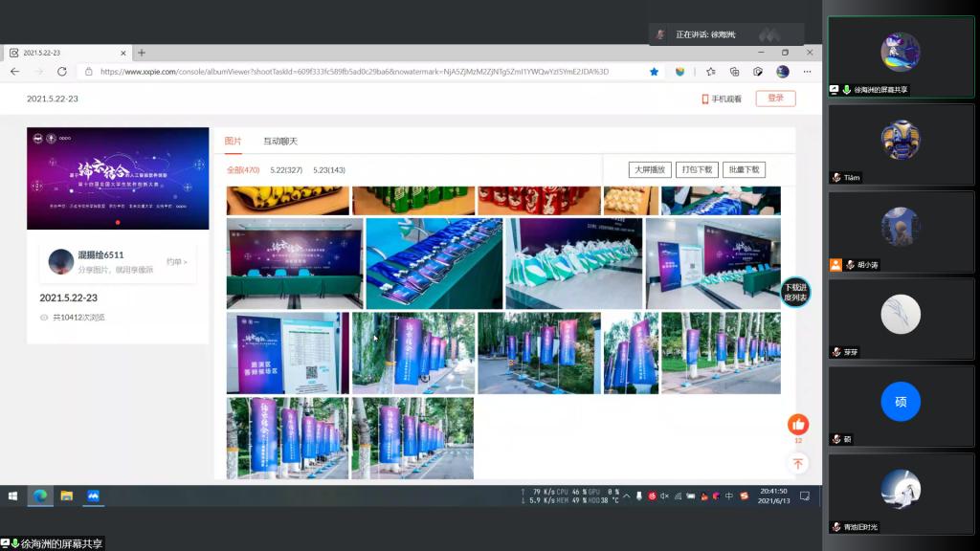Refresh the page in the browser

[62, 72]
